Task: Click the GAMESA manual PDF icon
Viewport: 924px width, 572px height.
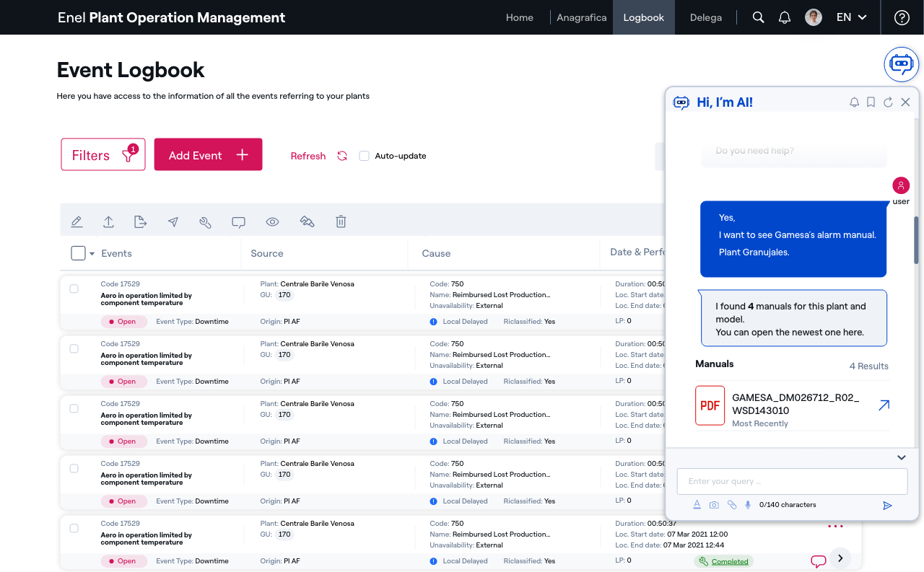Action: (710, 405)
